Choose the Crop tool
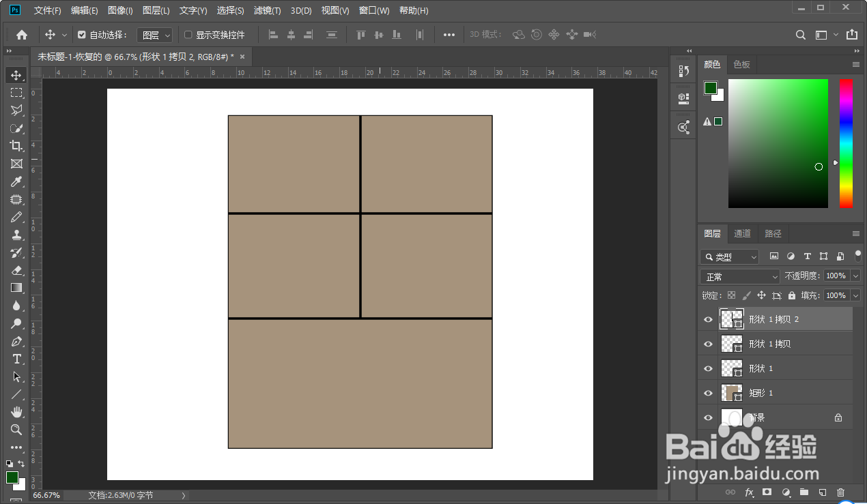This screenshot has height=504, width=867. tap(16, 145)
